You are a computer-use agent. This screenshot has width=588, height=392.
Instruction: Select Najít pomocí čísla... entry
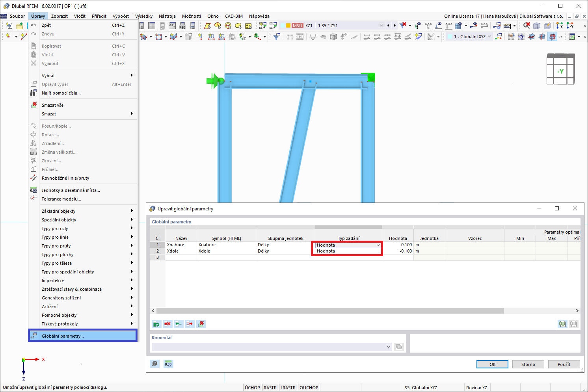(83, 93)
